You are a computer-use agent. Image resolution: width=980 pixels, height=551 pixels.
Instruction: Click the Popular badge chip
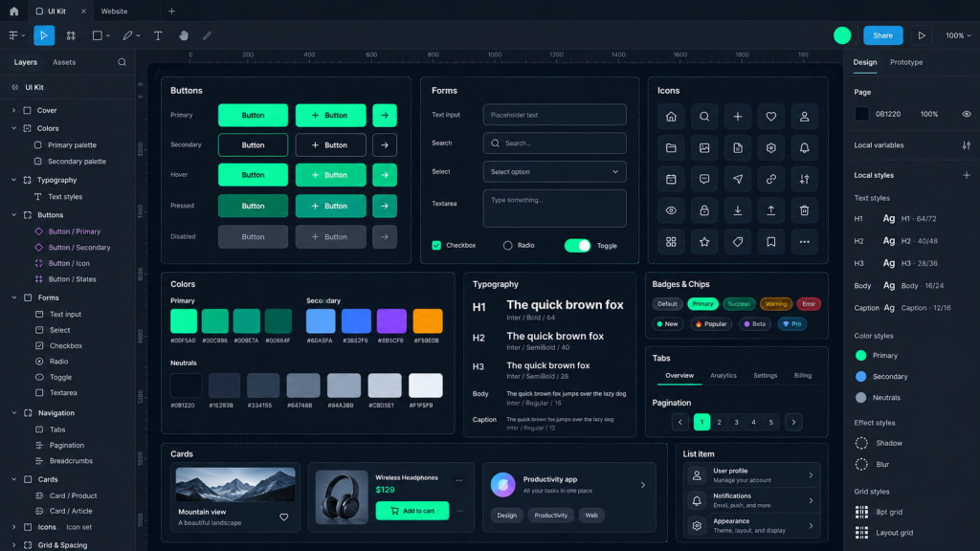coord(711,323)
